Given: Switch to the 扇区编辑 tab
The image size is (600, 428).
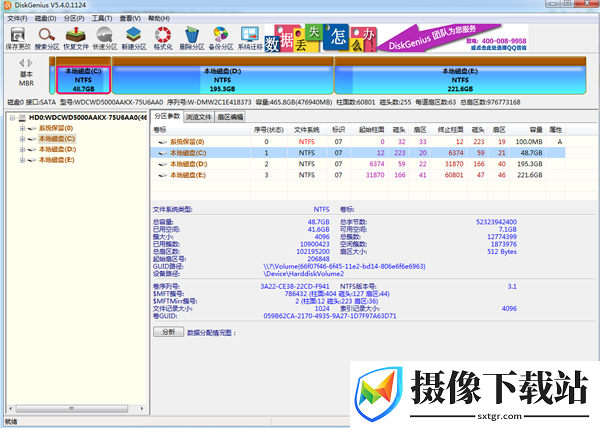Looking at the screenshot, I should point(230,117).
